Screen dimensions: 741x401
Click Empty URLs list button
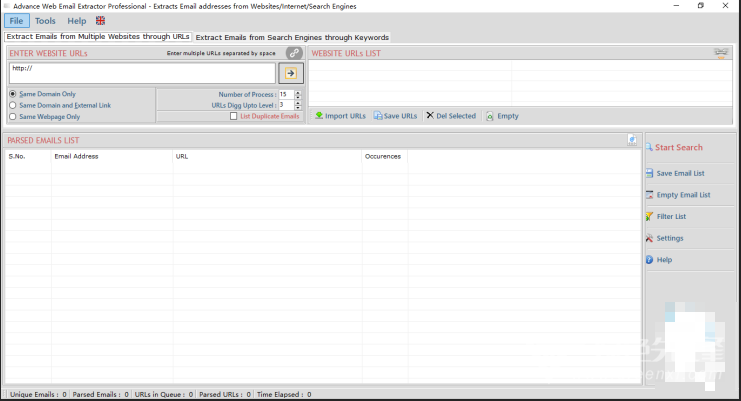click(502, 116)
